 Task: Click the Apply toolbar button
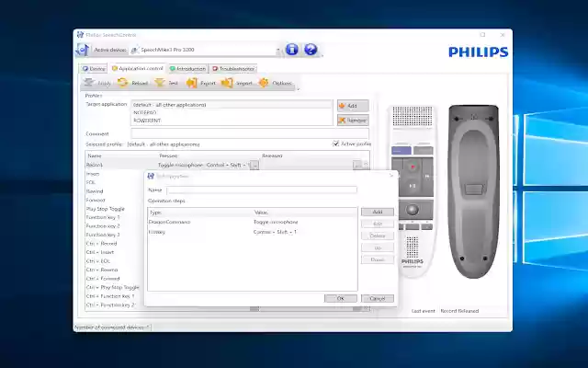(97, 83)
